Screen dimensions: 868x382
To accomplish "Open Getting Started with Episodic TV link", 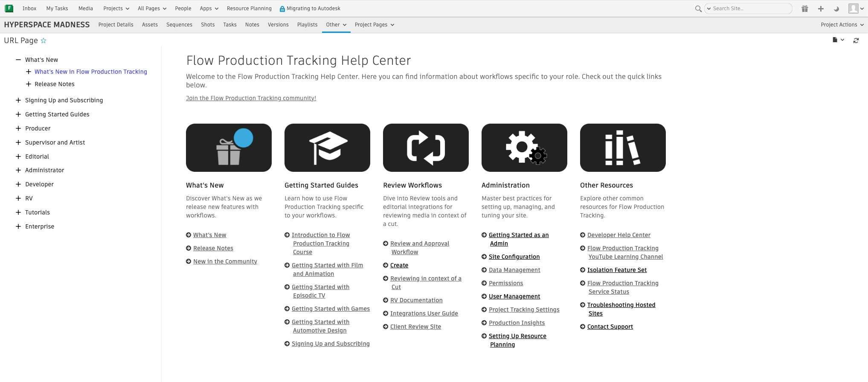I will point(320,291).
